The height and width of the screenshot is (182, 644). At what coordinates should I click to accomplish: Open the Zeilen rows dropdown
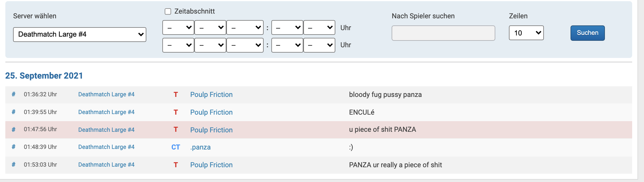tap(526, 33)
